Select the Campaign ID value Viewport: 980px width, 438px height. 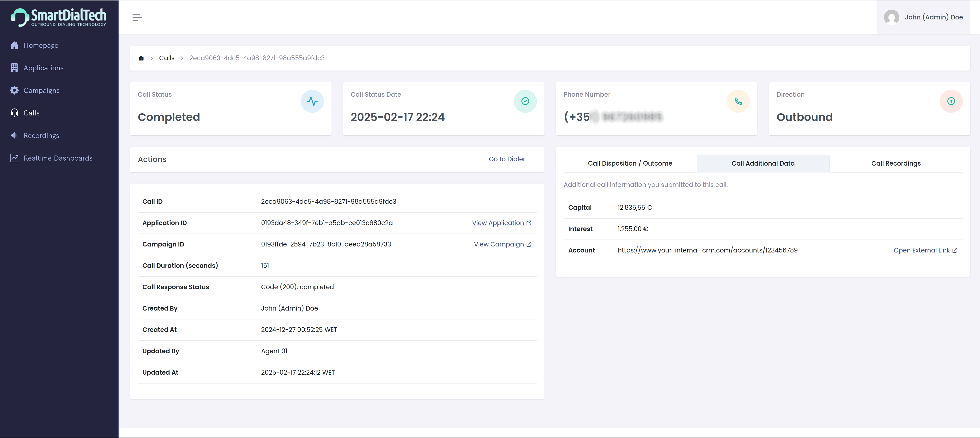click(326, 244)
